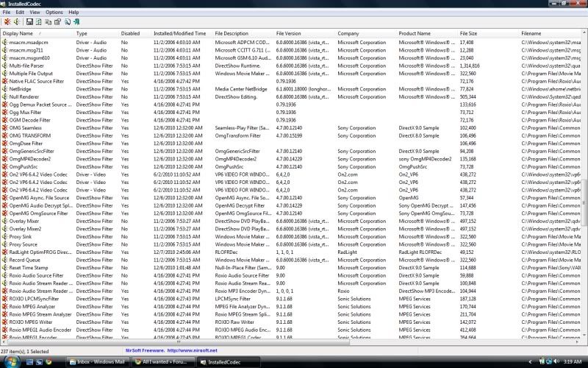Select the Record Queue entry

coord(291,260)
